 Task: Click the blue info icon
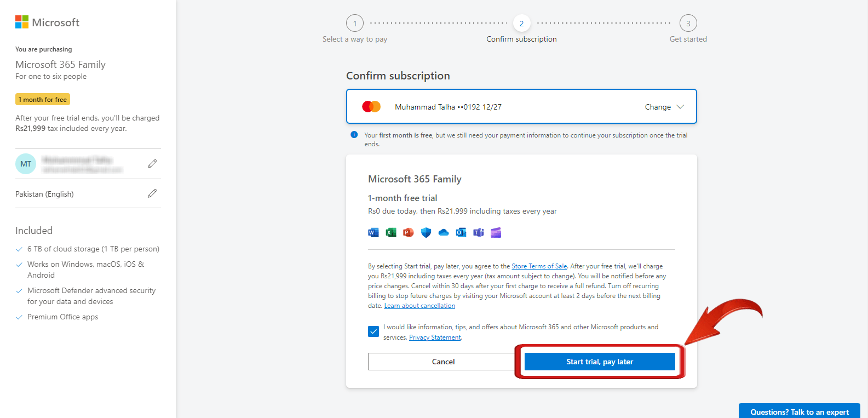(354, 135)
